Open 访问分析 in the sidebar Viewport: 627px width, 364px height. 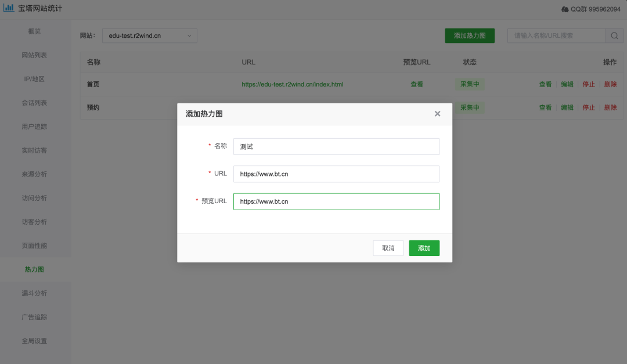(x=34, y=198)
